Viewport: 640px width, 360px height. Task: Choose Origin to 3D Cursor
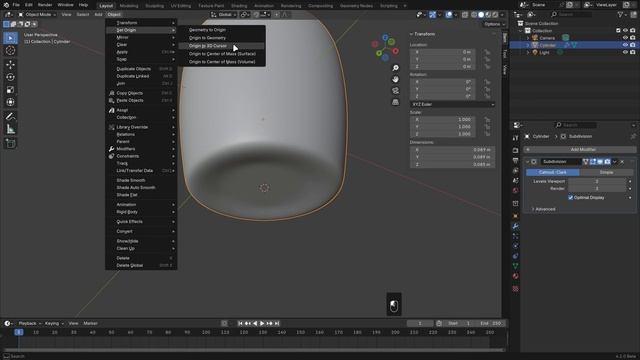coord(222,46)
